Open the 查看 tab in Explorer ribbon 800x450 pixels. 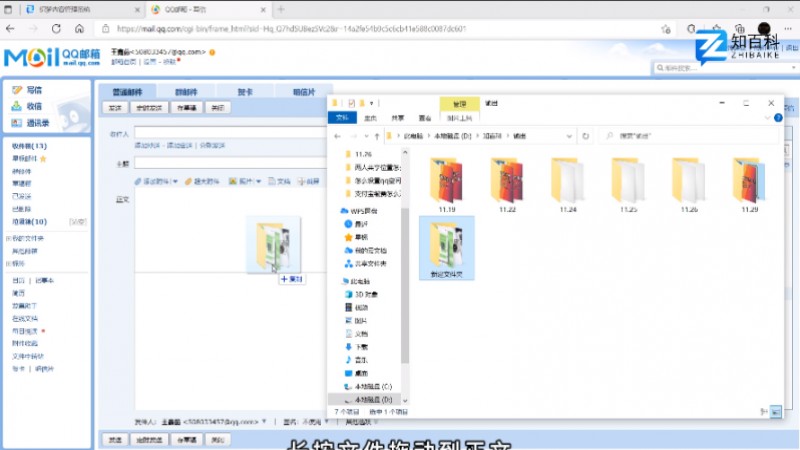coord(425,118)
